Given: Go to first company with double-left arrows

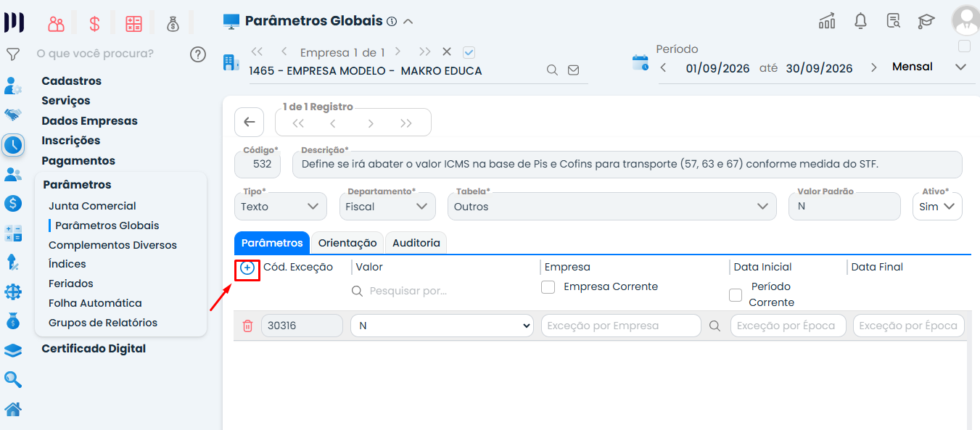Looking at the screenshot, I should [257, 51].
